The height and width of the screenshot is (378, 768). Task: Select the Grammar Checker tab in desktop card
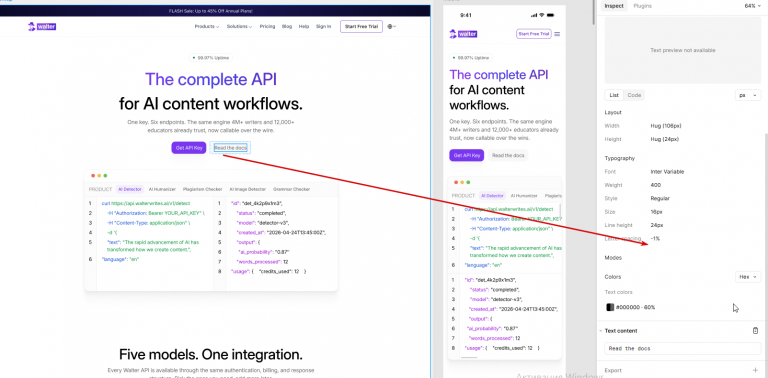291,189
